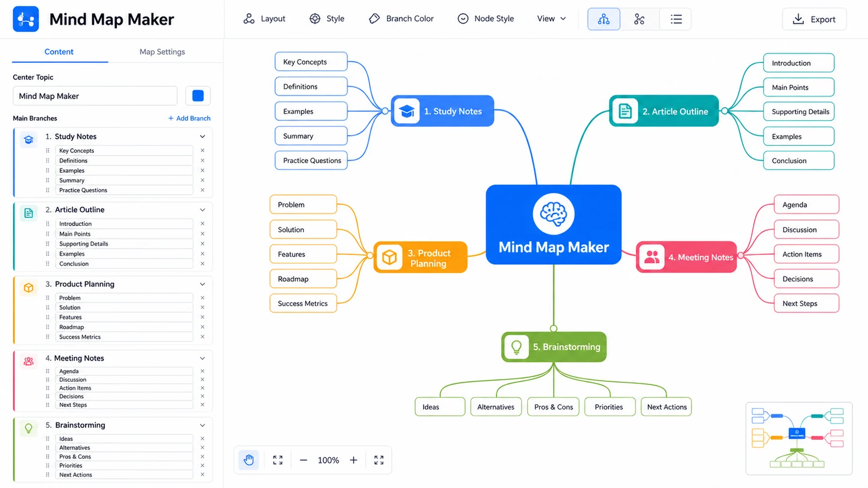Toggle the collapse circle on Product Planning node

coord(369,255)
